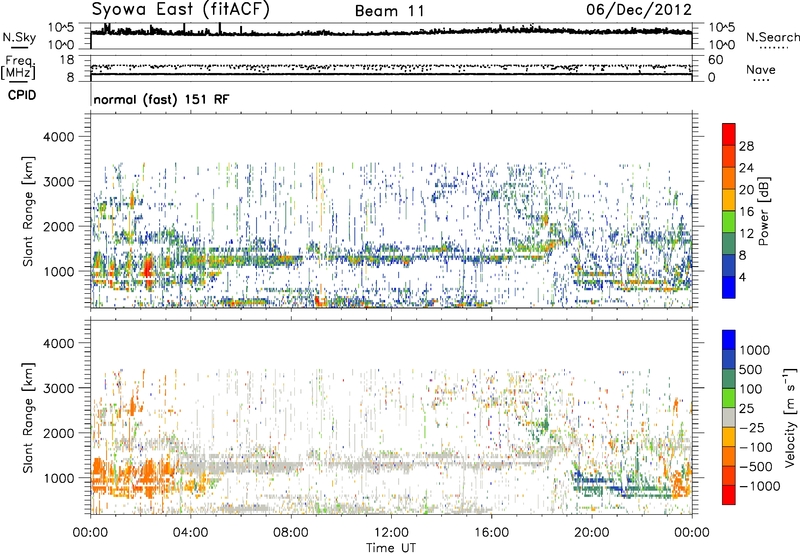Click the 'Velocity [m s^-1]' colorbar title
This screenshot has height=554, width=800.
(790, 418)
